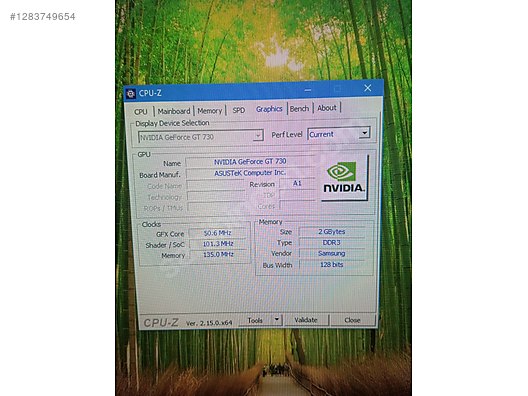The image size is (528, 396).
Task: Click the NVIDIA logo image
Action: (x=344, y=178)
